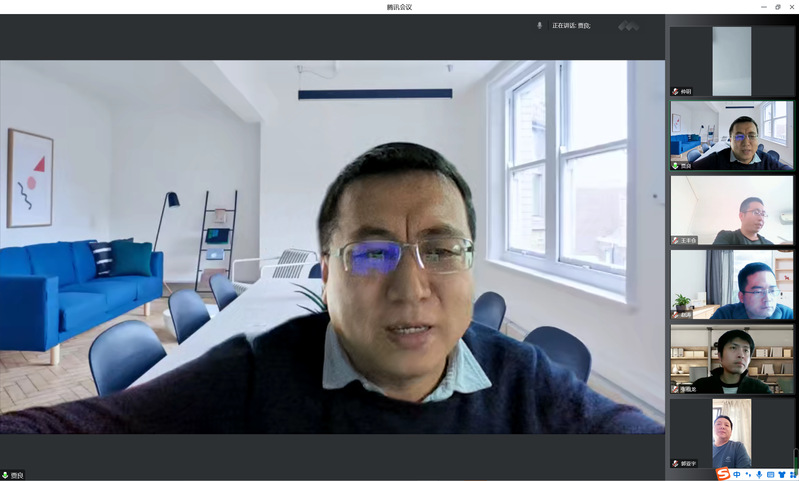This screenshot has height=481, width=799.
Task: Click the Sogou input method S logo
Action: point(722,473)
